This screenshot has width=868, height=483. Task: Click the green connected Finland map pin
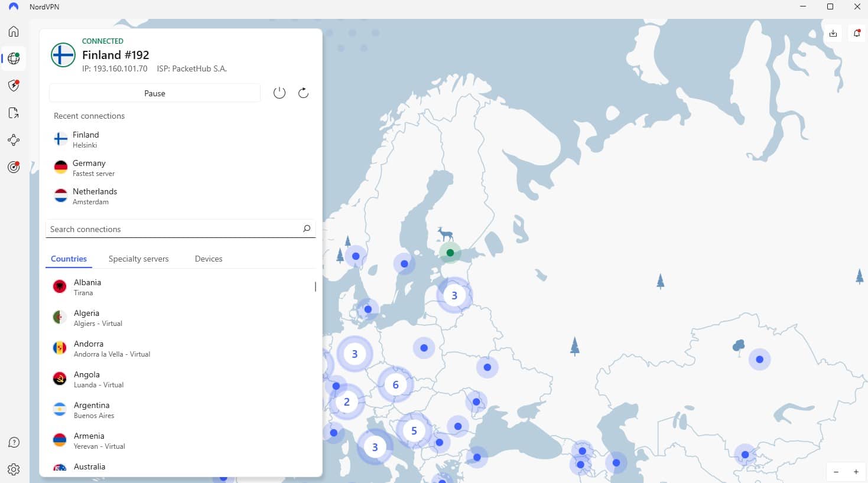click(450, 253)
